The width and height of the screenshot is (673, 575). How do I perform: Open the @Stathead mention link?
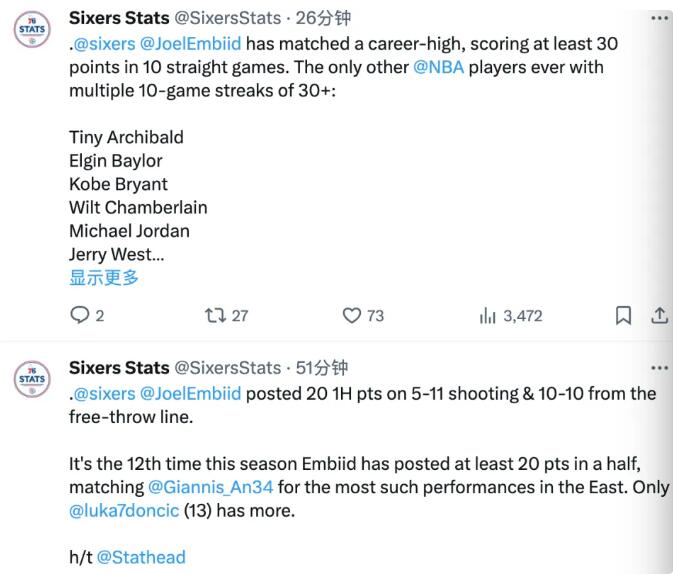[141, 557]
